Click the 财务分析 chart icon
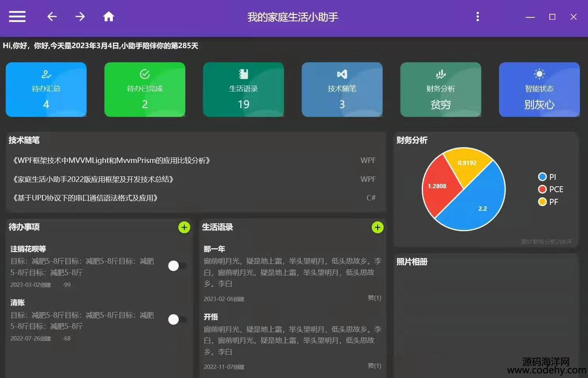Image resolution: width=588 pixels, height=378 pixels. [441, 74]
